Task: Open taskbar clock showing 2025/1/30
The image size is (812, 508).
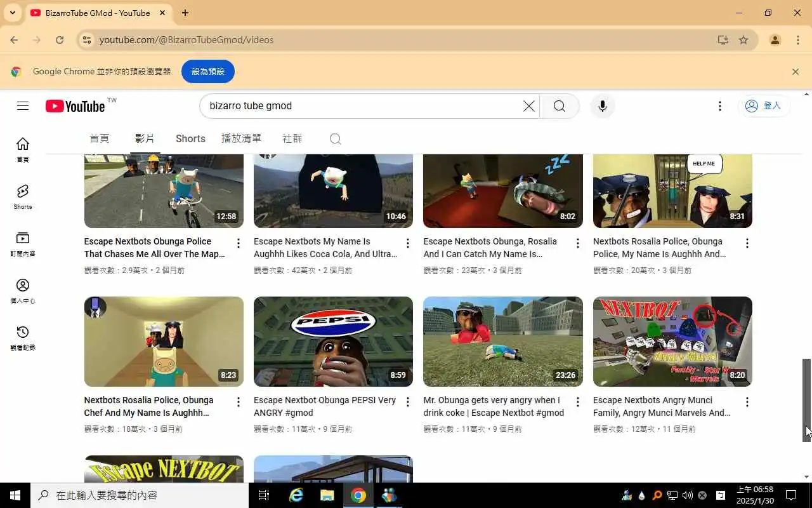Action: [755, 495]
